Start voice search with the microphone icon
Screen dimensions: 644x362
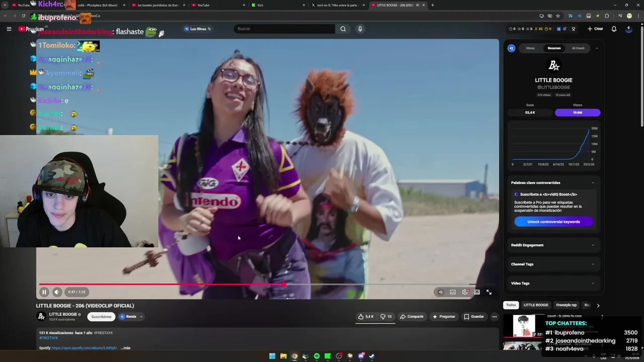[360, 29]
